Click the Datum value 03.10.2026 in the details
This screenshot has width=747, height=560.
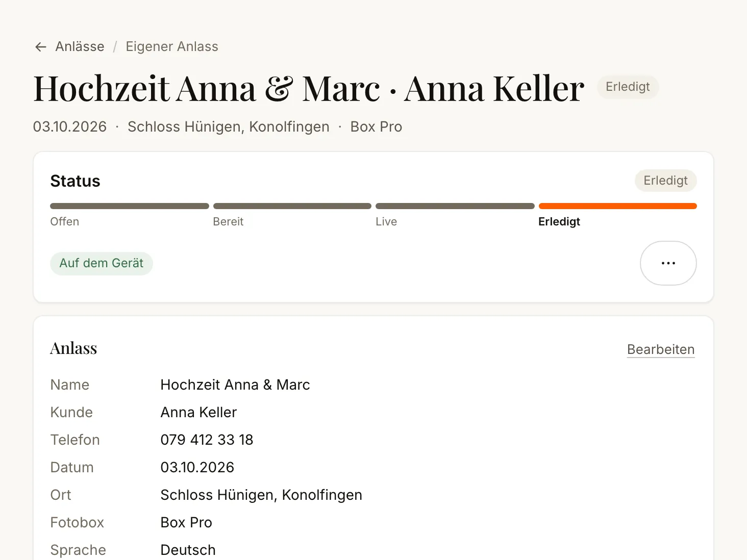tap(197, 467)
